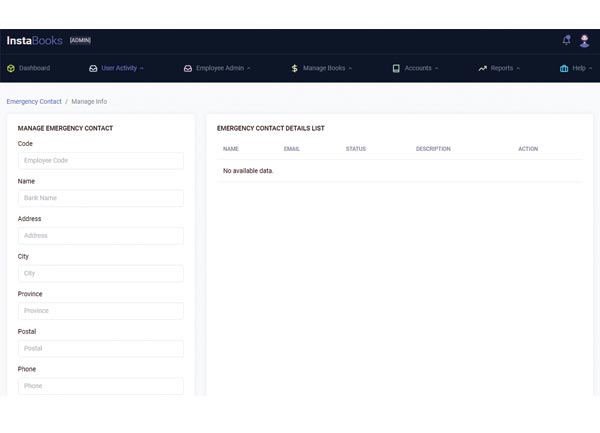Click the Help briefcase icon
Viewport: 600px width, 433px height.
coord(564,69)
